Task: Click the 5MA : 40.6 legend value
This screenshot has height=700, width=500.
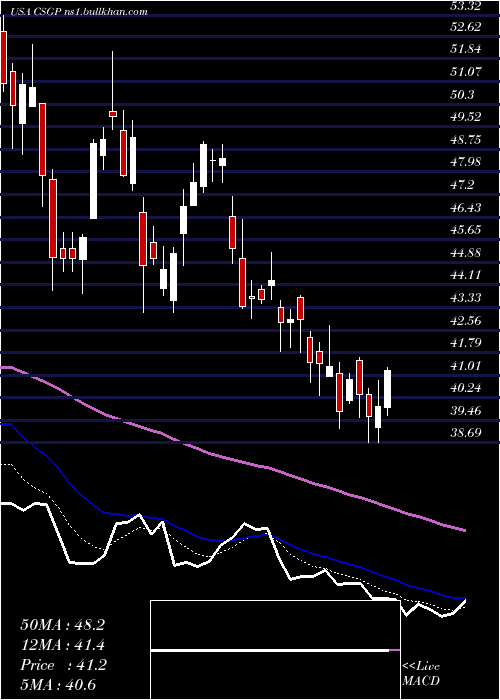Action: 58,685
